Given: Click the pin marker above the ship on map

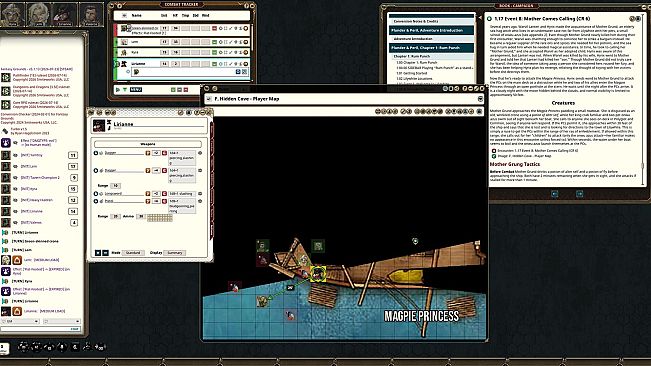Looking at the screenshot, I should pos(415,241).
